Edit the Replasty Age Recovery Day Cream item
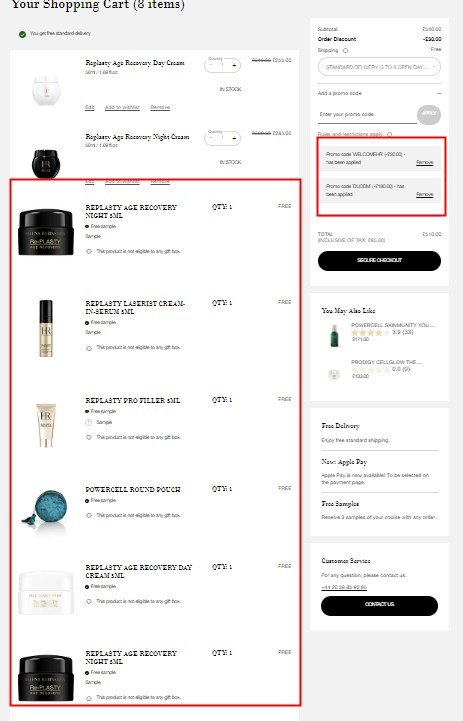This screenshot has width=463, height=721. pos(90,107)
